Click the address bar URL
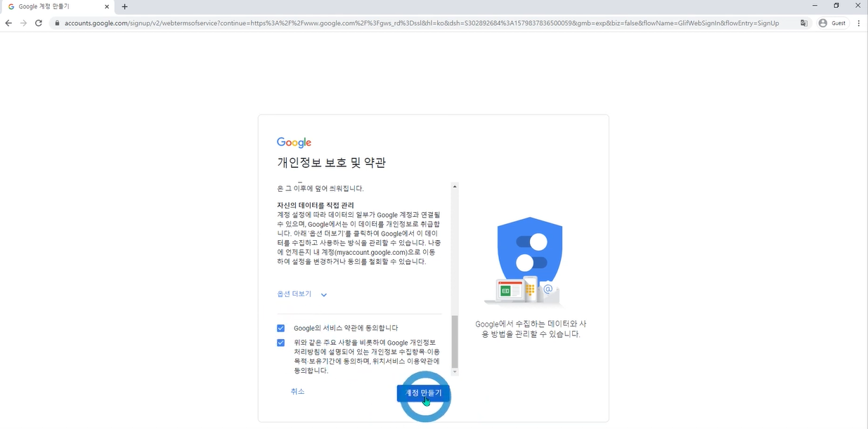 422,23
